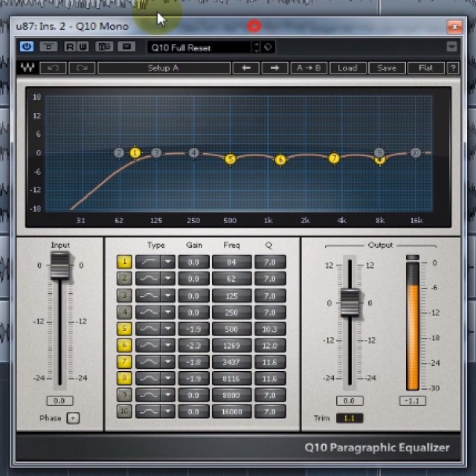Screen dimensions: 476x476
Task: Click the undo arrow icon
Action: click(53, 68)
